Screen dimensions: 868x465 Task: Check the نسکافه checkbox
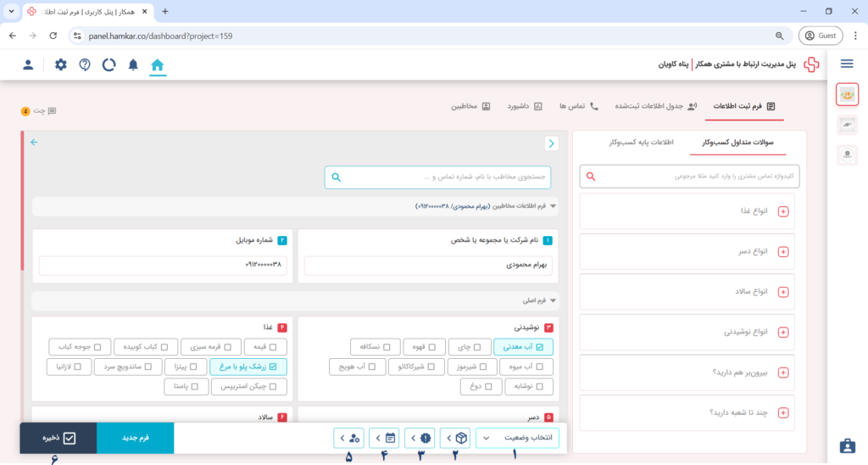point(387,347)
